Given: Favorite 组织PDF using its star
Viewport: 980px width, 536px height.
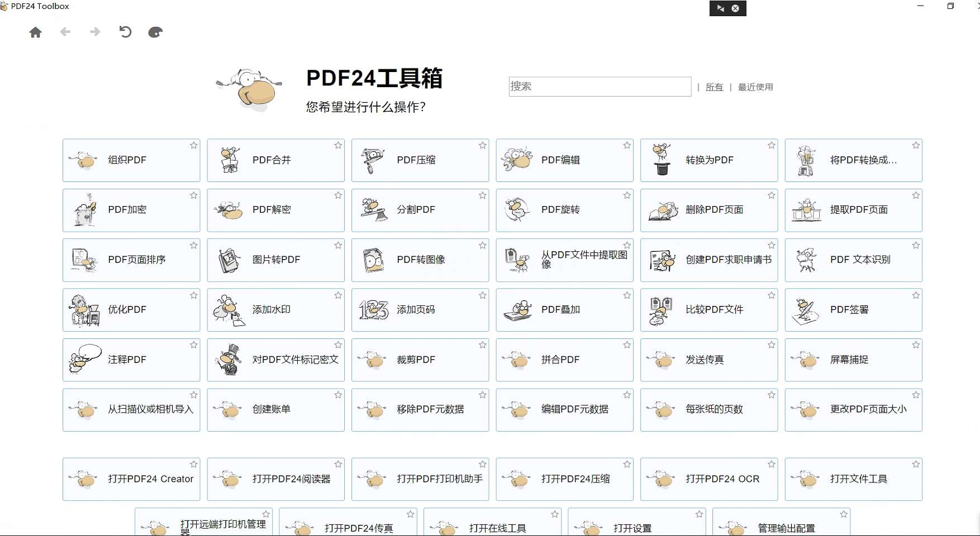Looking at the screenshot, I should (194, 145).
